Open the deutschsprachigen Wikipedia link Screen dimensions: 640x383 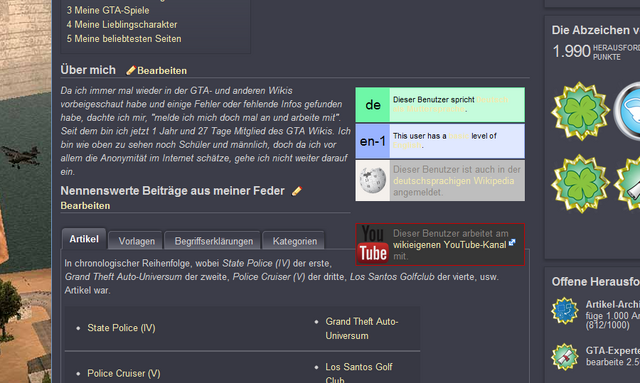pyautogui.click(x=453, y=181)
